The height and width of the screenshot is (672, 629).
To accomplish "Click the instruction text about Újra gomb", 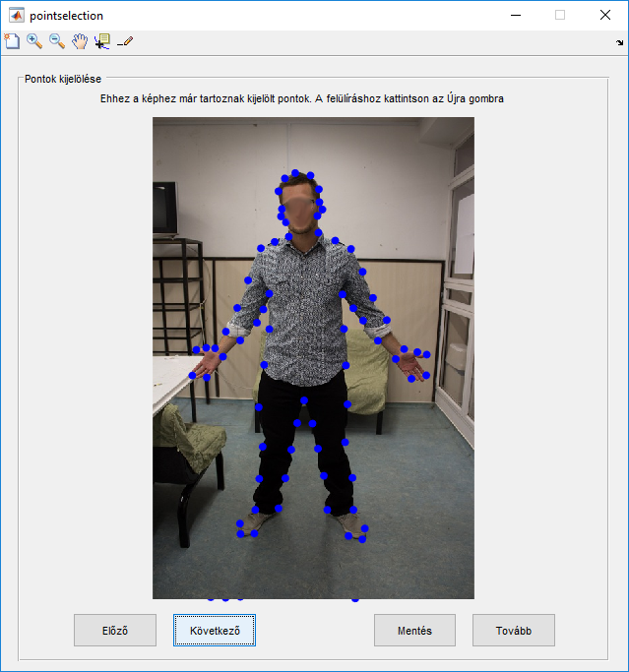I will click(302, 99).
